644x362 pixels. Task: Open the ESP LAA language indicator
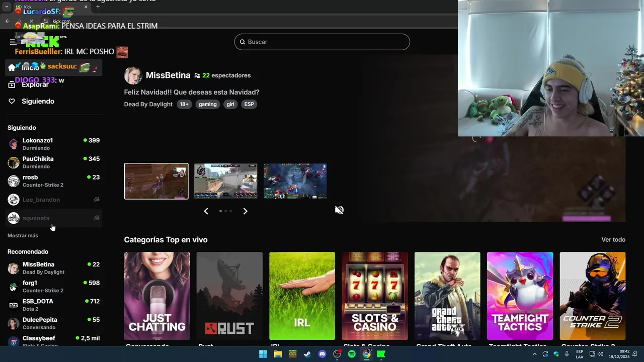point(580,354)
